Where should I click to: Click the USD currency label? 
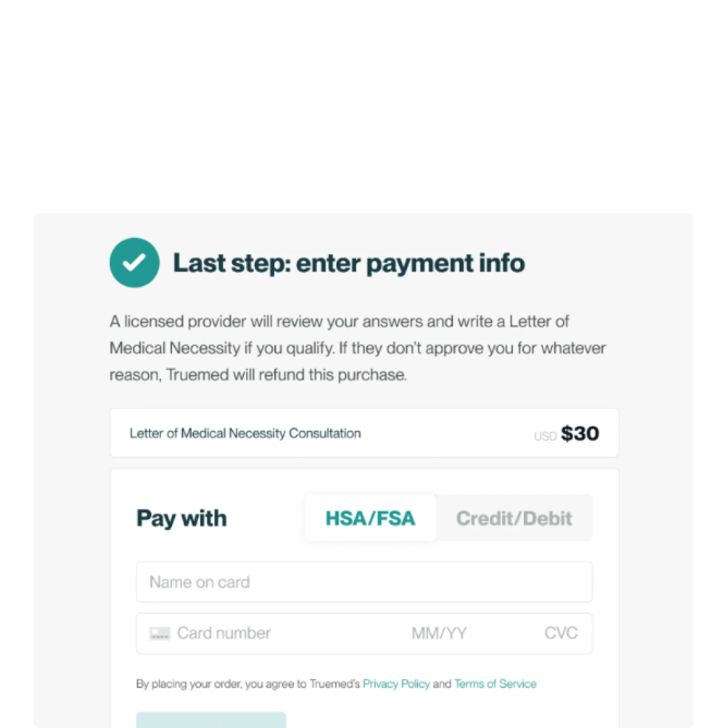pyautogui.click(x=545, y=436)
